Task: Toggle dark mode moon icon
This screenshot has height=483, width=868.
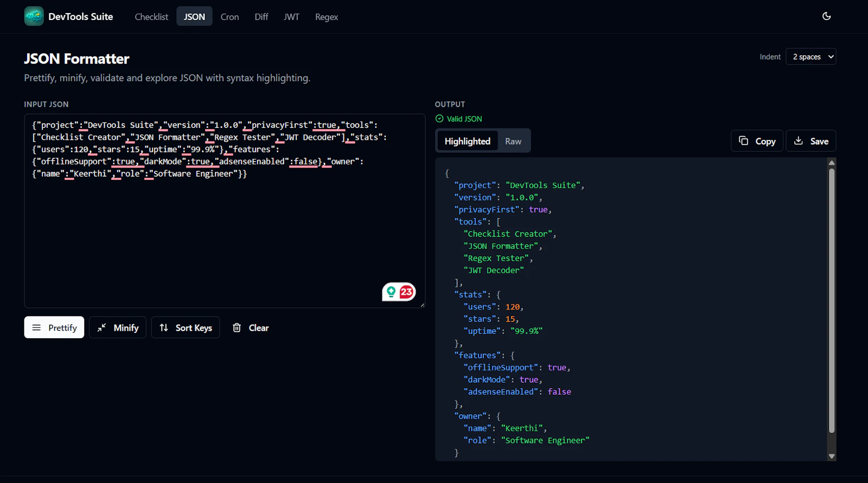Action: pos(826,16)
